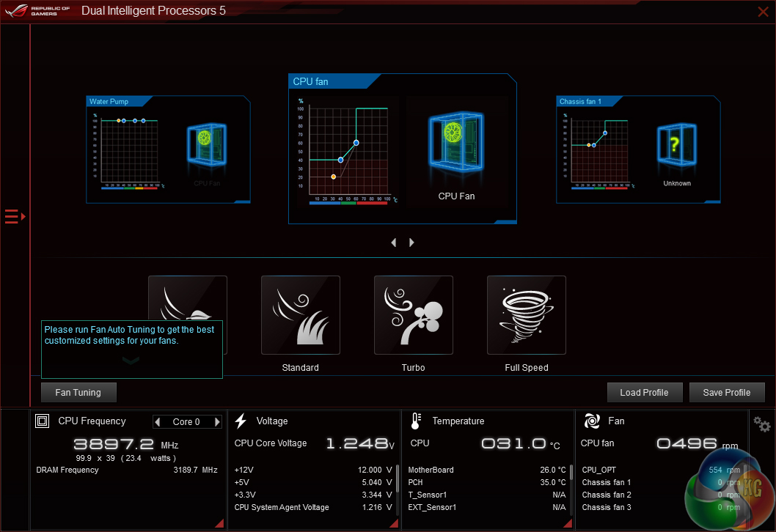The height and width of the screenshot is (532, 776).
Task: Click the PCH temperature row
Action: 487,482
